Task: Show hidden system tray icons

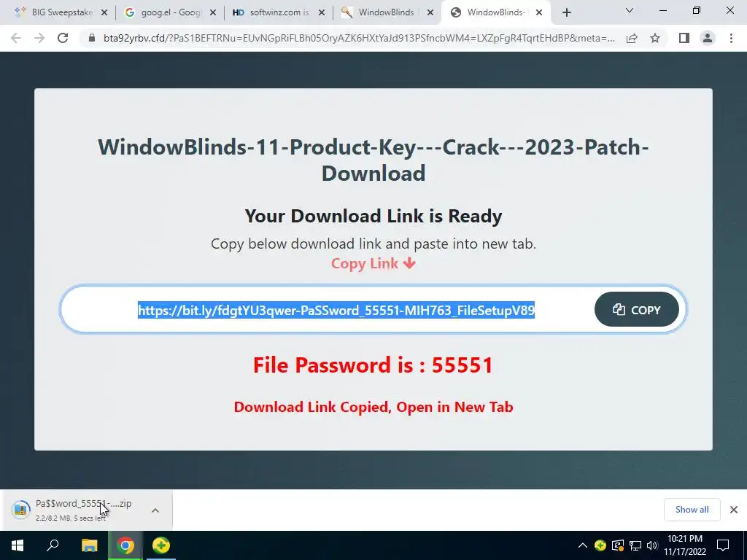Action: (583, 545)
